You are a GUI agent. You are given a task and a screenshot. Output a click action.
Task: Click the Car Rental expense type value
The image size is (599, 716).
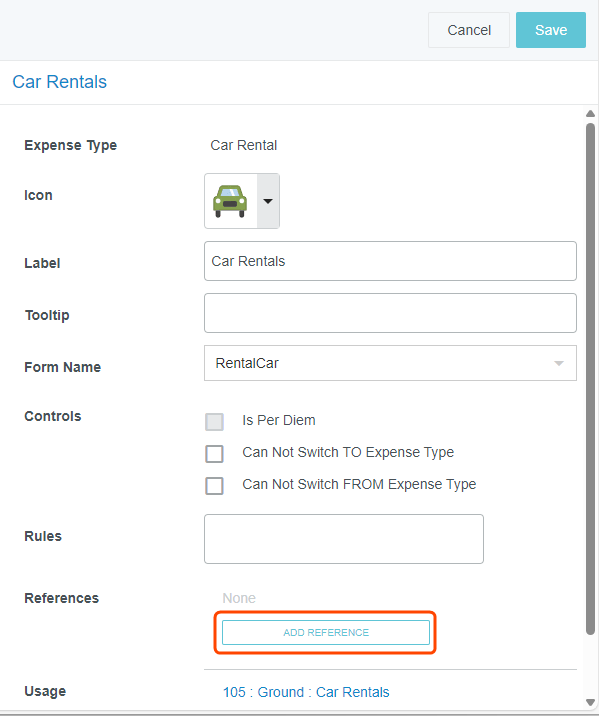pyautogui.click(x=243, y=145)
